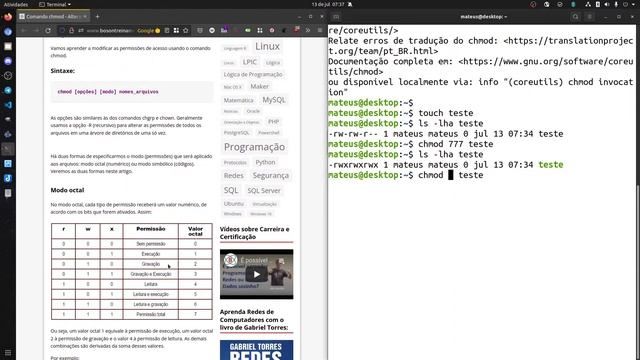Click the terminal cursor after chmod
Image resolution: width=640 pixels, height=360 pixels.
coord(451,175)
